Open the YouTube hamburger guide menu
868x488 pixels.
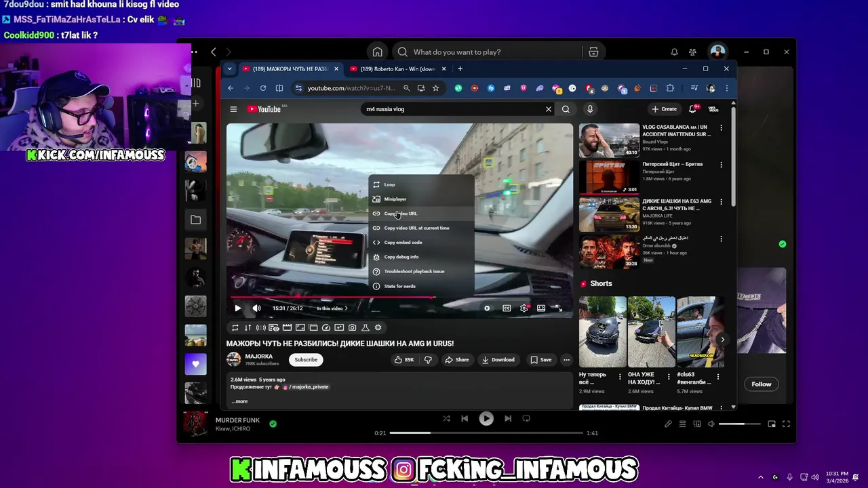coord(233,109)
